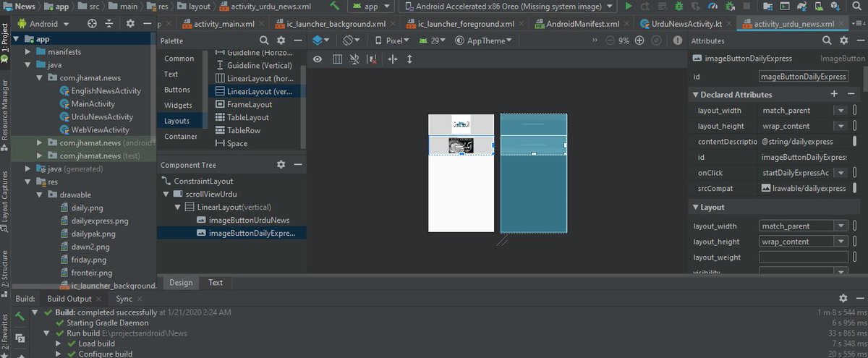Open device selector Android Accelerated x86 Oreo
Viewport: 868px width, 358px height.
508,6
